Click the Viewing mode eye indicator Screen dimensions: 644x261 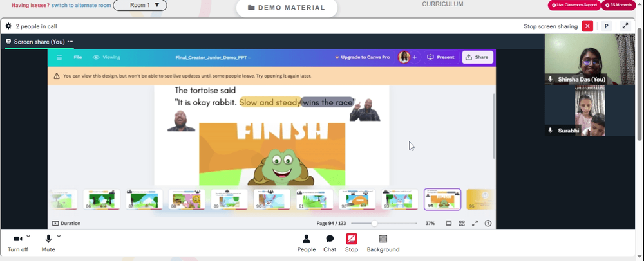click(x=106, y=57)
